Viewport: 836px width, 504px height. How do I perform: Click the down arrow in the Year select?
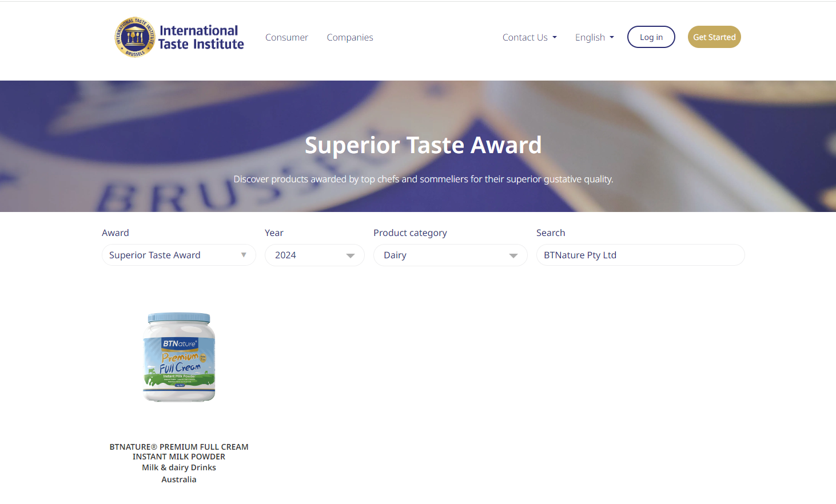351,255
